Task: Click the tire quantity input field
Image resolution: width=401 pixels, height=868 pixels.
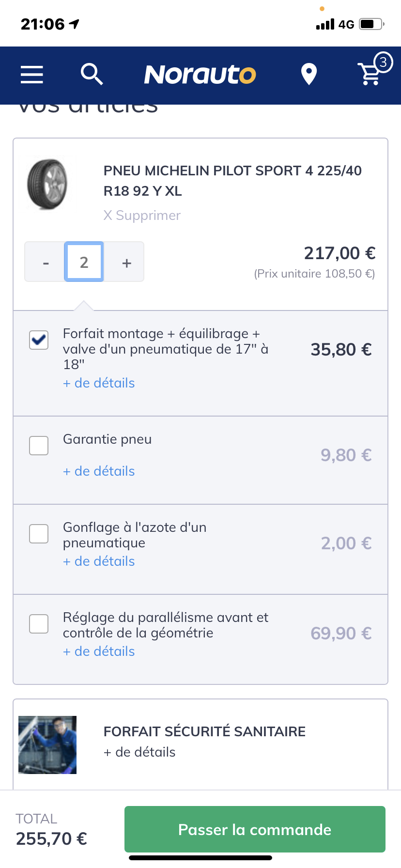Action: pyautogui.click(x=84, y=262)
